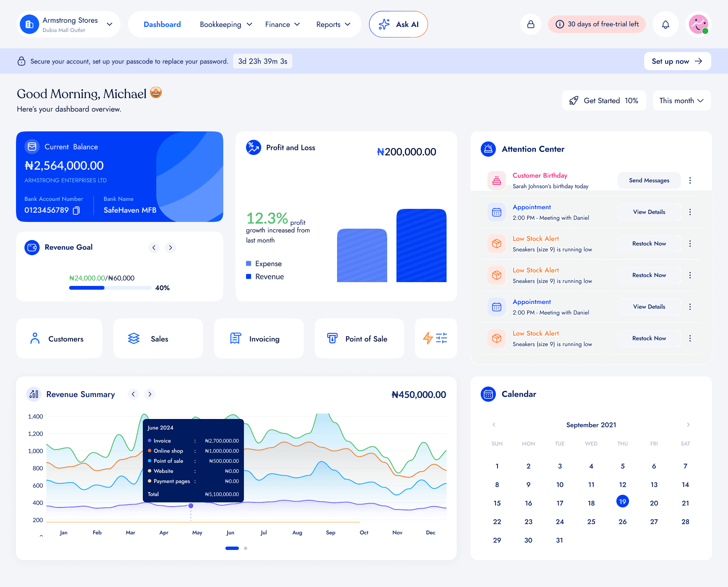Click the ₦2,564,000.00 balance amount
The height and width of the screenshot is (587, 728).
(64, 165)
